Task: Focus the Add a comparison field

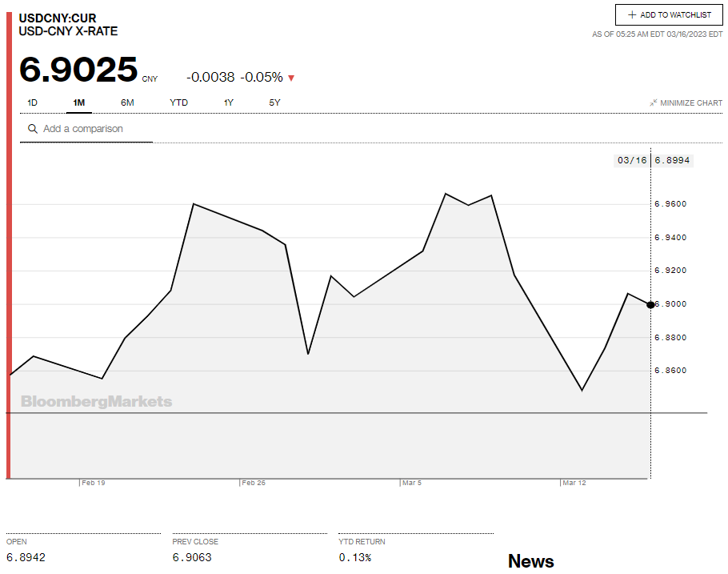Action: (92, 129)
